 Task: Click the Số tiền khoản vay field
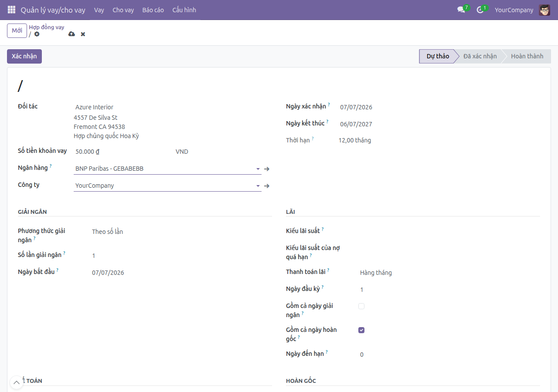(x=123, y=152)
